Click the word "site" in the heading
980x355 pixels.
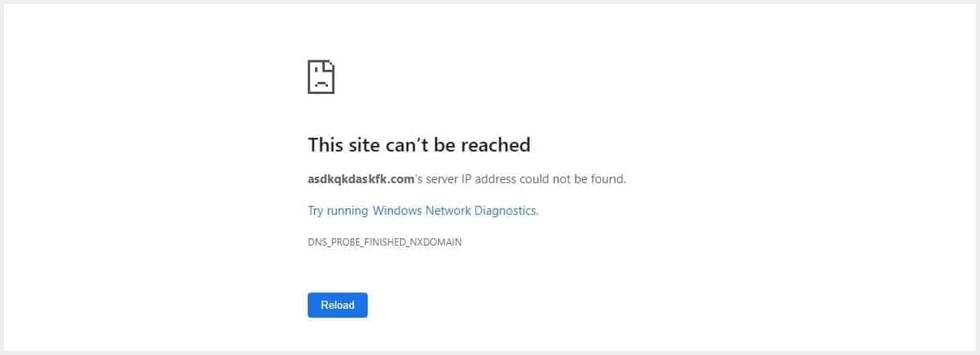coord(364,145)
